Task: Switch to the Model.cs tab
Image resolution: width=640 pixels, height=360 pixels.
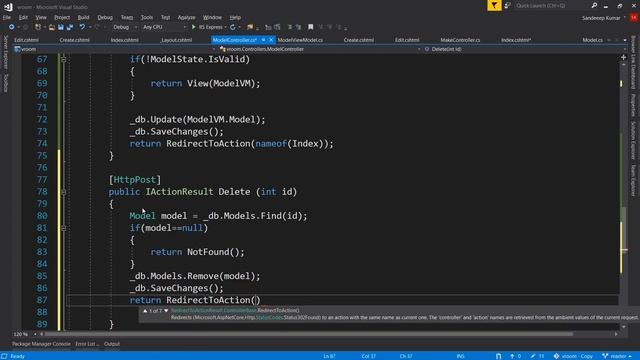Action: coord(592,40)
